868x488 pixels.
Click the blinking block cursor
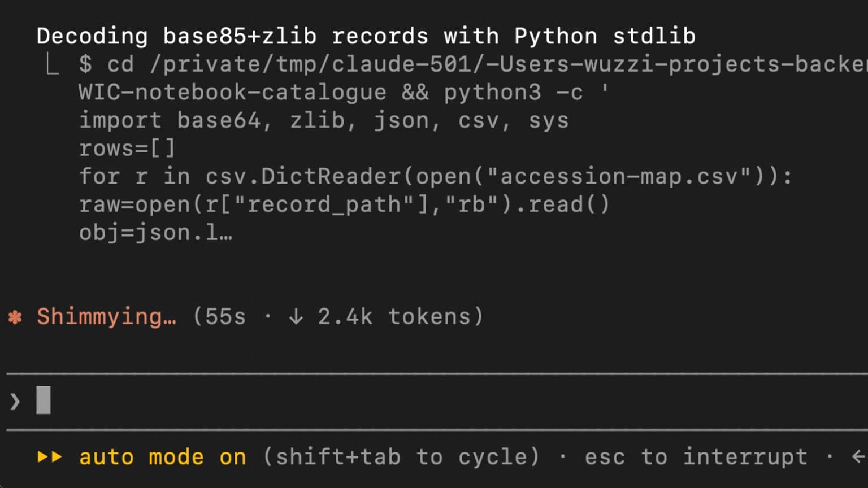click(x=44, y=400)
